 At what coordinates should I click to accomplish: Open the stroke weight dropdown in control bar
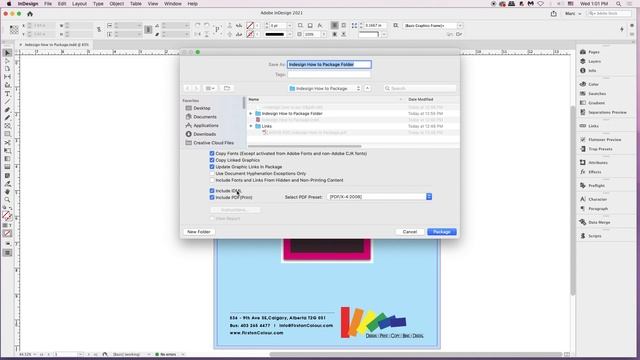pos(289,25)
